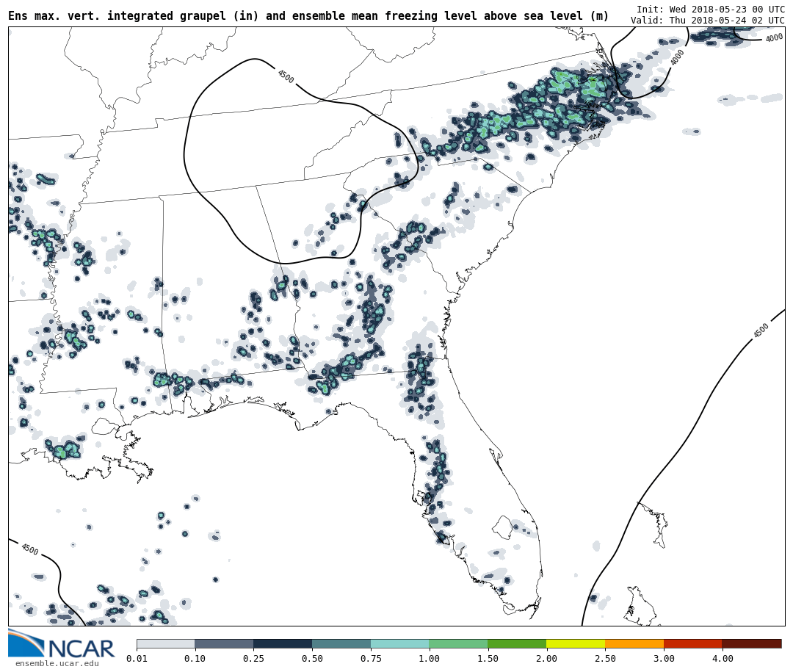Click the map title about integrated graupel
Screen dimensions: 793x672
click(308, 16)
